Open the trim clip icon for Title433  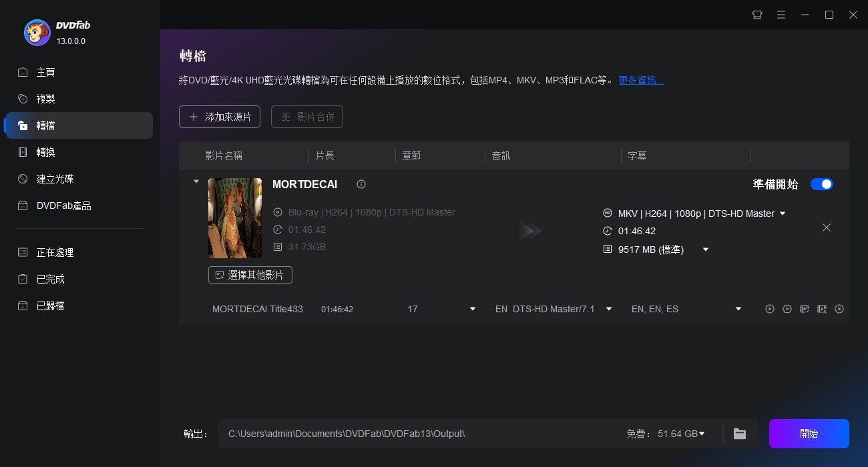pos(822,309)
